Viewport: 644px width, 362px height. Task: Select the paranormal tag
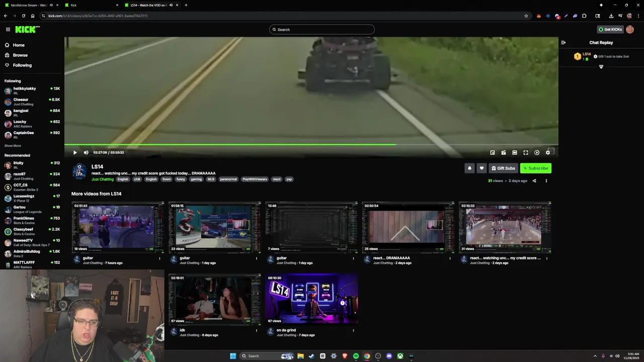click(x=228, y=179)
